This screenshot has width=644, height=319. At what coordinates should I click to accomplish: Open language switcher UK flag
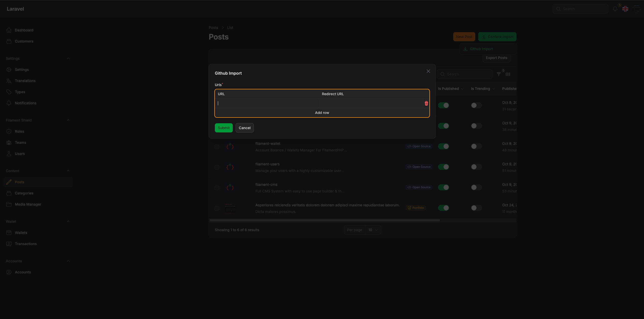tap(625, 9)
